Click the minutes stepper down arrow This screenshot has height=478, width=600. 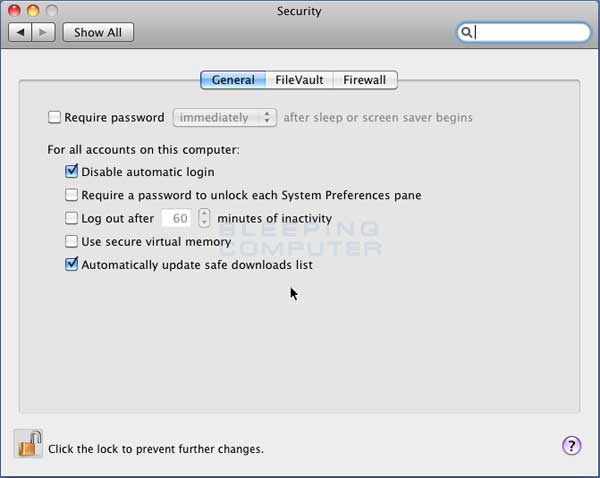pyautogui.click(x=204, y=223)
